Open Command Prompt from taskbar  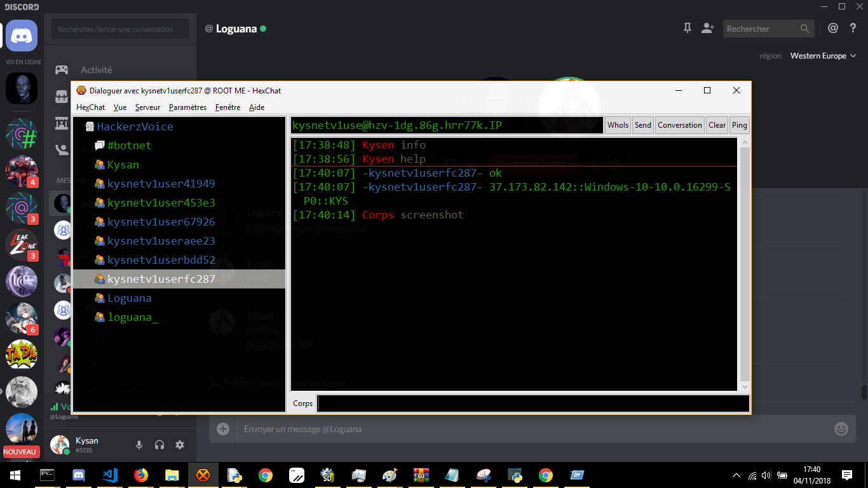pos(46,475)
